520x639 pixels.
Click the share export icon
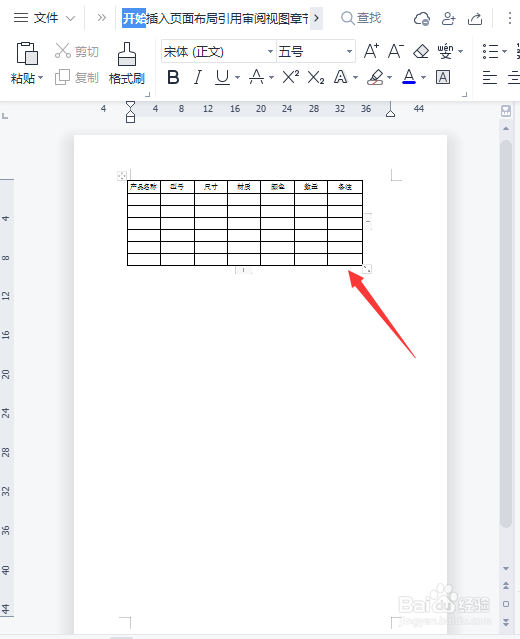click(475, 18)
